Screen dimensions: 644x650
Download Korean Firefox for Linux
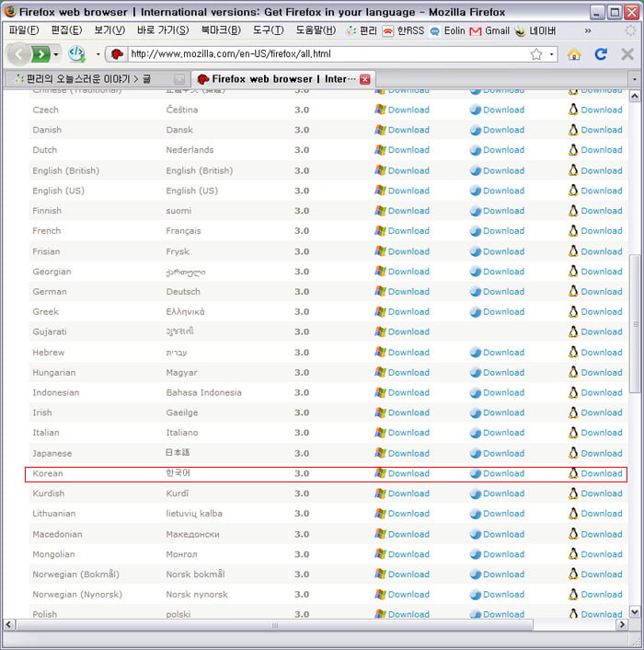coord(602,473)
